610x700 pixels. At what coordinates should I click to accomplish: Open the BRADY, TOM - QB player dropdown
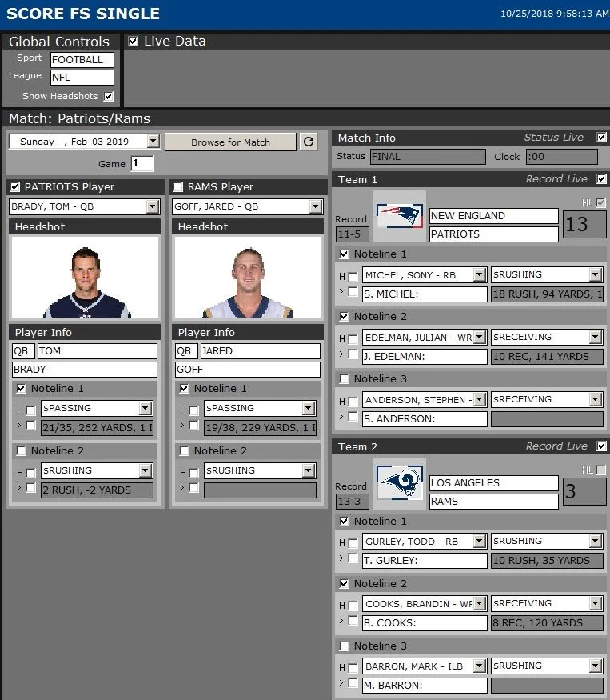coord(153,206)
